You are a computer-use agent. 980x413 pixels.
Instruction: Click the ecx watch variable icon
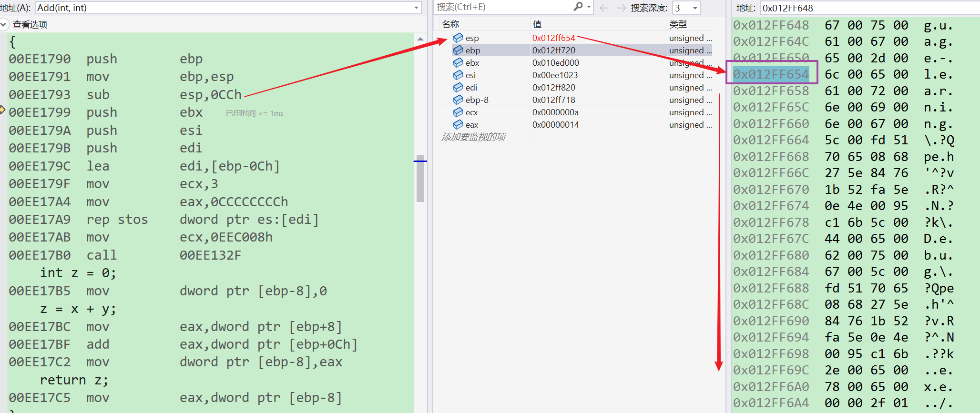click(x=458, y=112)
